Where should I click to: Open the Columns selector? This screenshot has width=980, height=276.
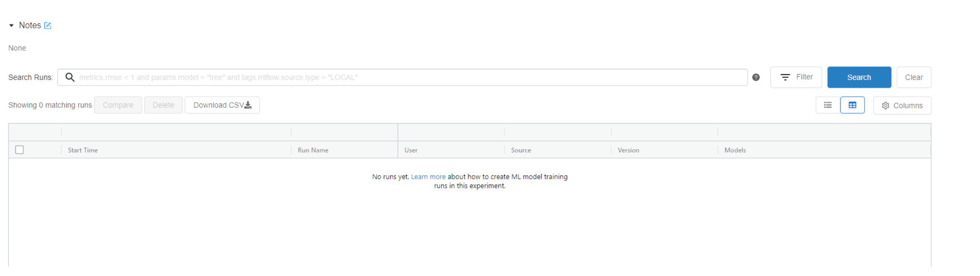click(902, 105)
